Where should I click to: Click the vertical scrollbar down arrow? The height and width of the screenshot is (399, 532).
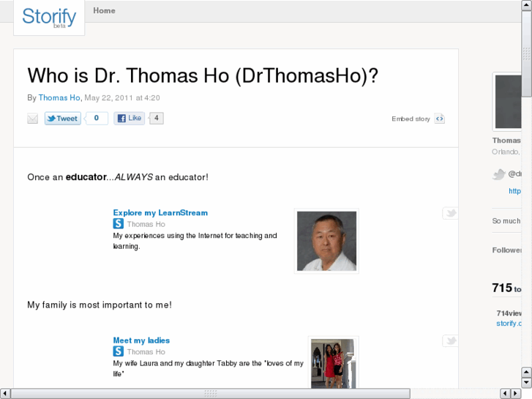point(526,382)
